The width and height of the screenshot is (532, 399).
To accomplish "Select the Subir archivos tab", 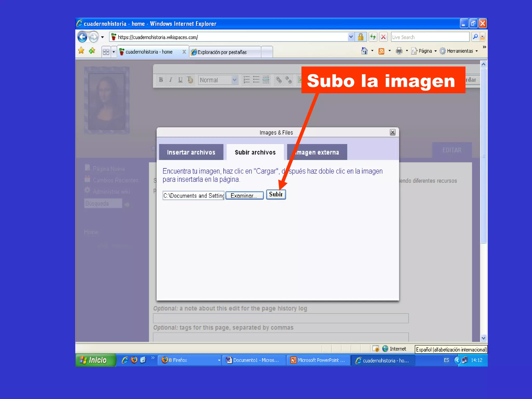I will click(x=255, y=152).
